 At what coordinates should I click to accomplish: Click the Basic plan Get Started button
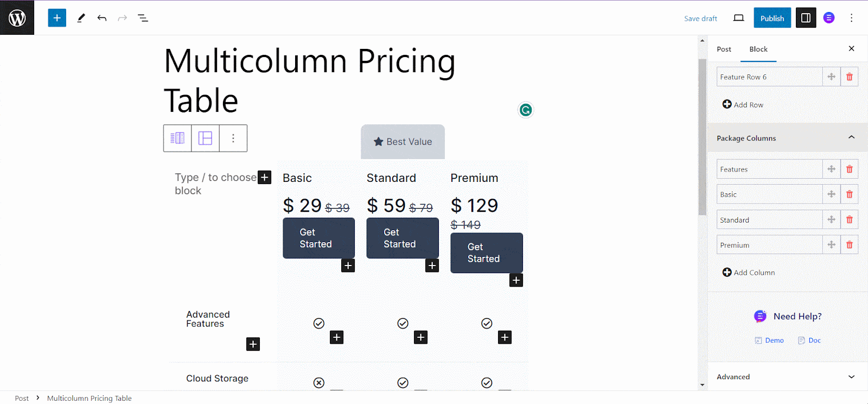(318, 238)
